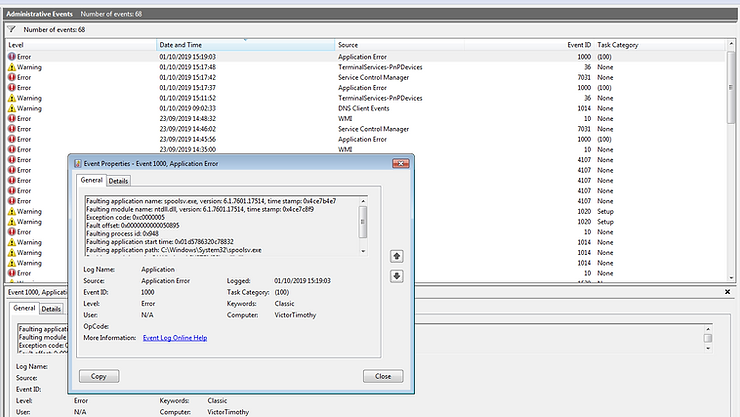The image size is (740, 417).
Task: Sort by Date and Time column header
Action: point(245,45)
